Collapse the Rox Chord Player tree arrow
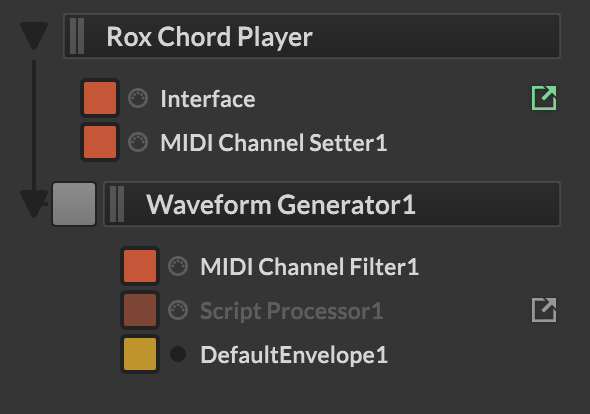The height and width of the screenshot is (414, 590). (34, 36)
